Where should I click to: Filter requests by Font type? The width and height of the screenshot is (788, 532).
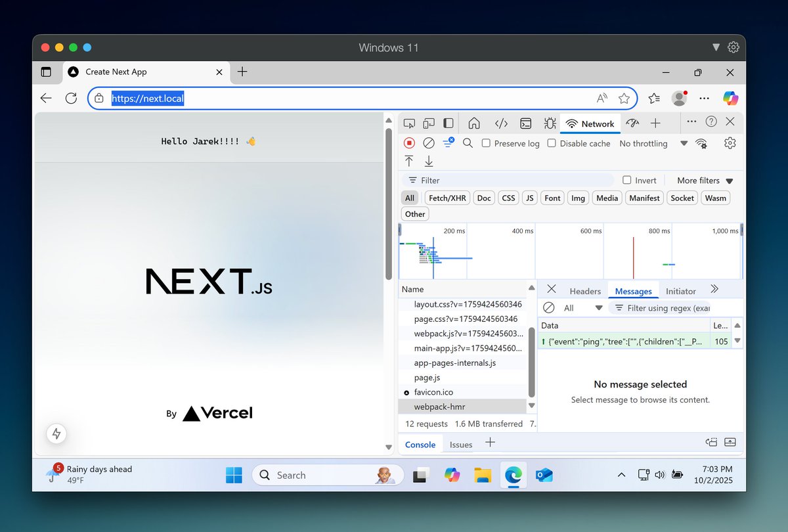(552, 198)
